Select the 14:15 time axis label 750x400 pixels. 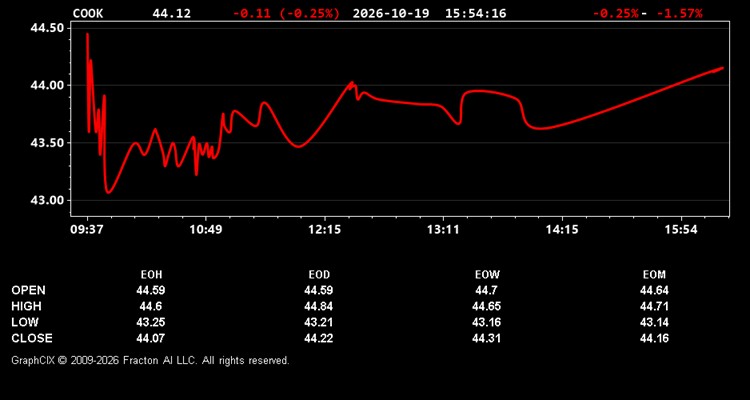[x=562, y=230]
